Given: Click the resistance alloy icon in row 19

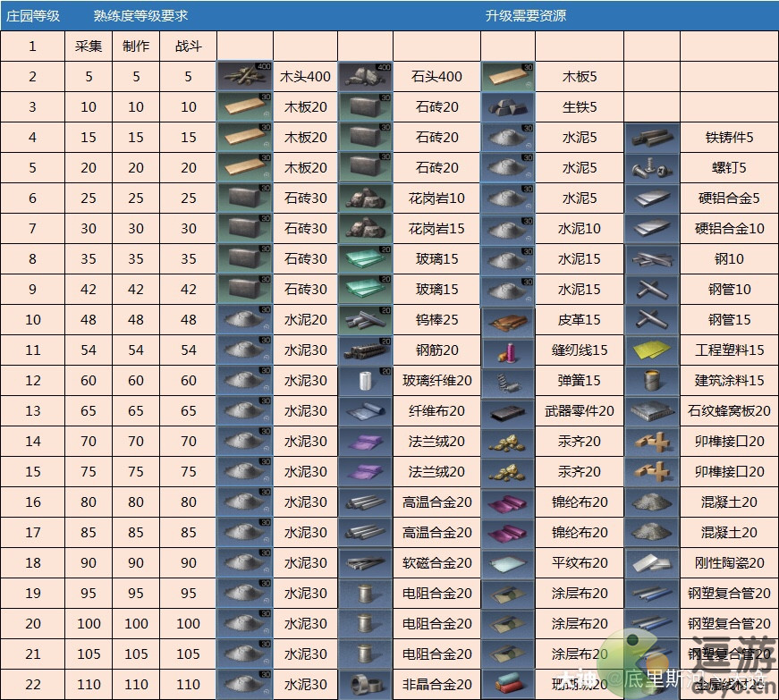Looking at the screenshot, I should click(x=365, y=593).
